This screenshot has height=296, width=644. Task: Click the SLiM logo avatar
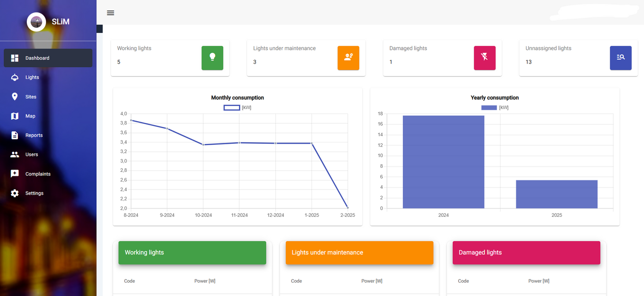(36, 22)
